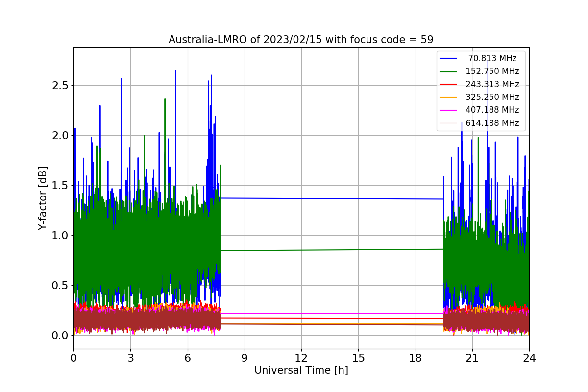Click the blue line swatch in legend
The width and height of the screenshot is (588, 392).
[x=449, y=59]
